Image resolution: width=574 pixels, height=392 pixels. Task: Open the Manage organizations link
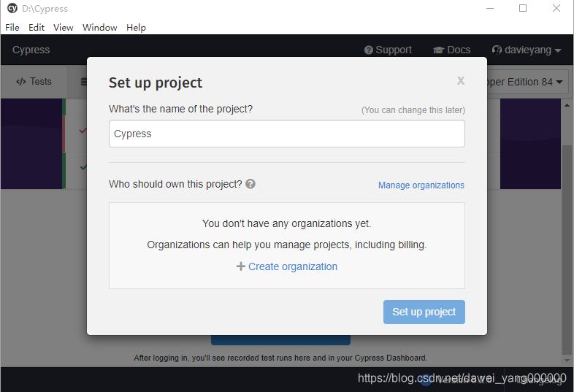click(x=421, y=185)
